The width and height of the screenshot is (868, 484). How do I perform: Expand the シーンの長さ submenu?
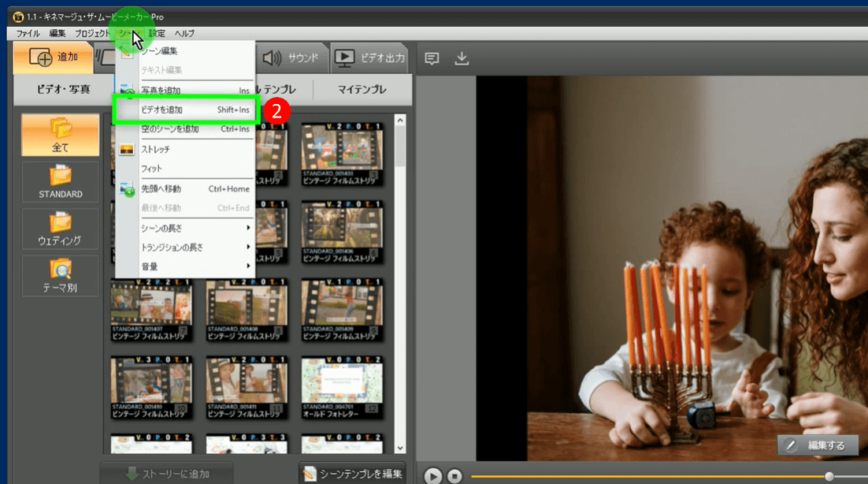[184, 228]
